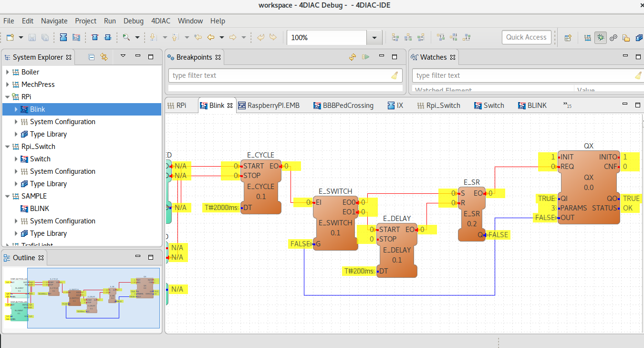Image resolution: width=644 pixels, height=348 pixels.
Task: Click the zoom level input showing 100%
Action: [327, 37]
